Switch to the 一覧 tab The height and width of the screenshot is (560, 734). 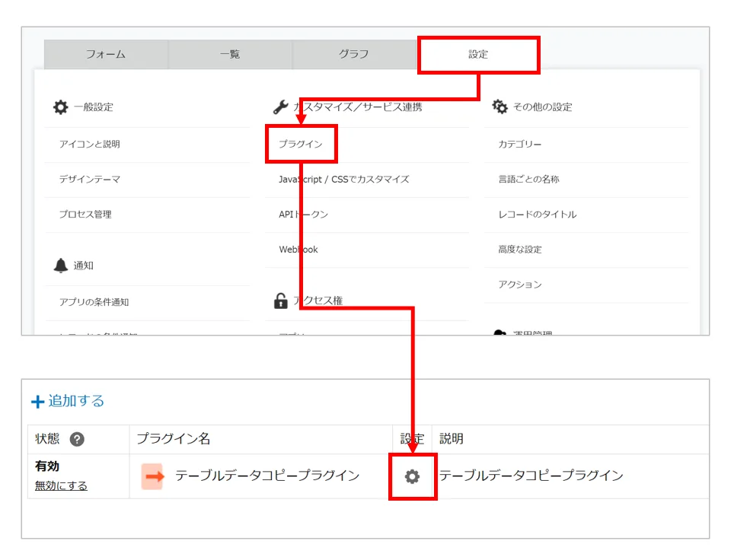tap(230, 54)
